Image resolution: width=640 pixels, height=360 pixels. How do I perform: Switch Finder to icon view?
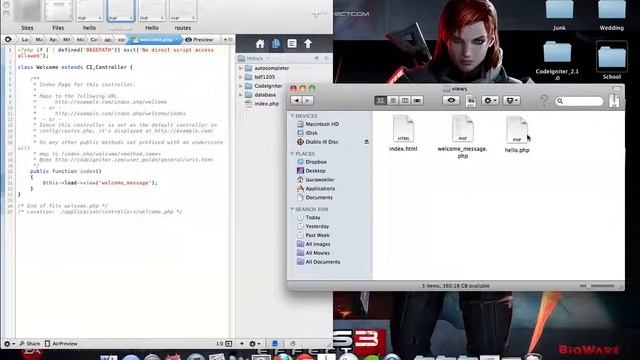click(380, 100)
